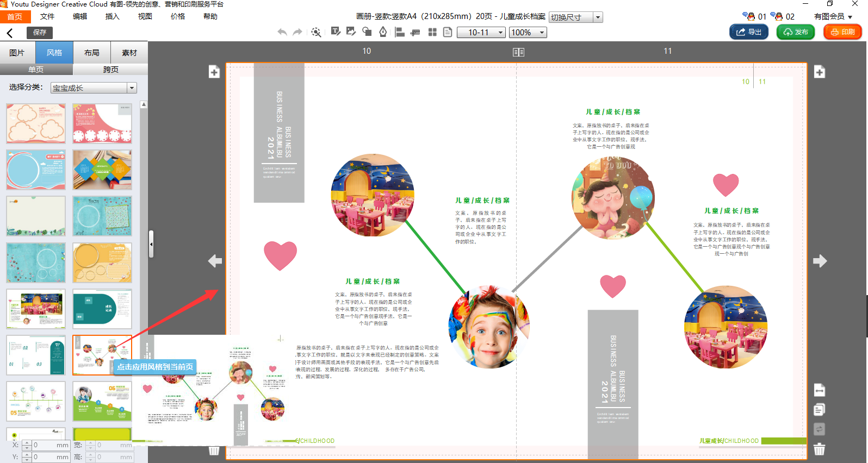868x463 pixels.
Task: Open the 插入 menu
Action: tap(112, 16)
